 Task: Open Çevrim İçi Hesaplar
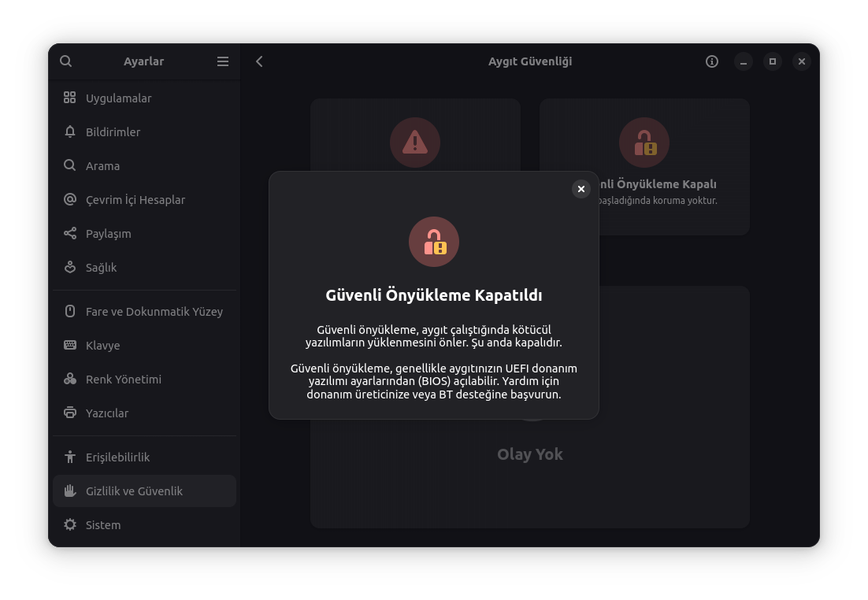(x=135, y=200)
